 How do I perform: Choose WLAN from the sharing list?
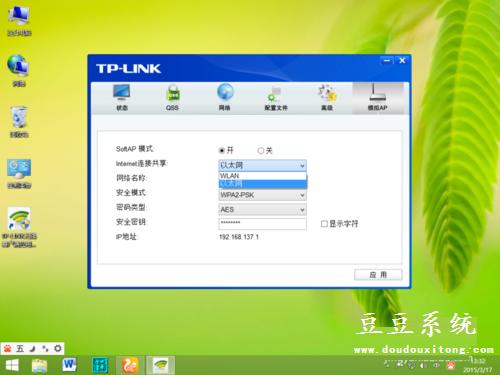(x=262, y=176)
